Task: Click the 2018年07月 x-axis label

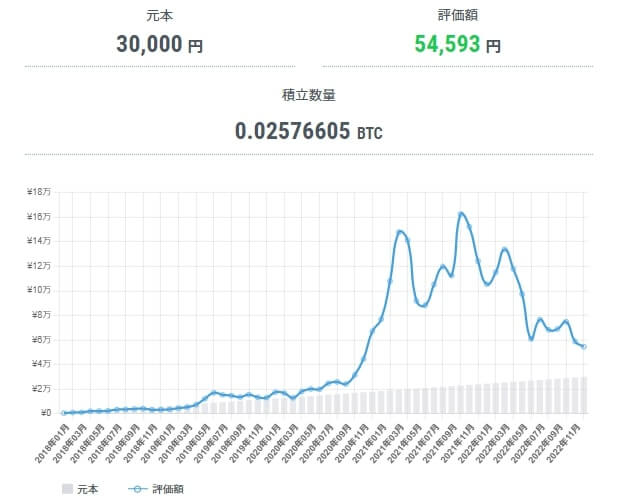Action: (105, 444)
